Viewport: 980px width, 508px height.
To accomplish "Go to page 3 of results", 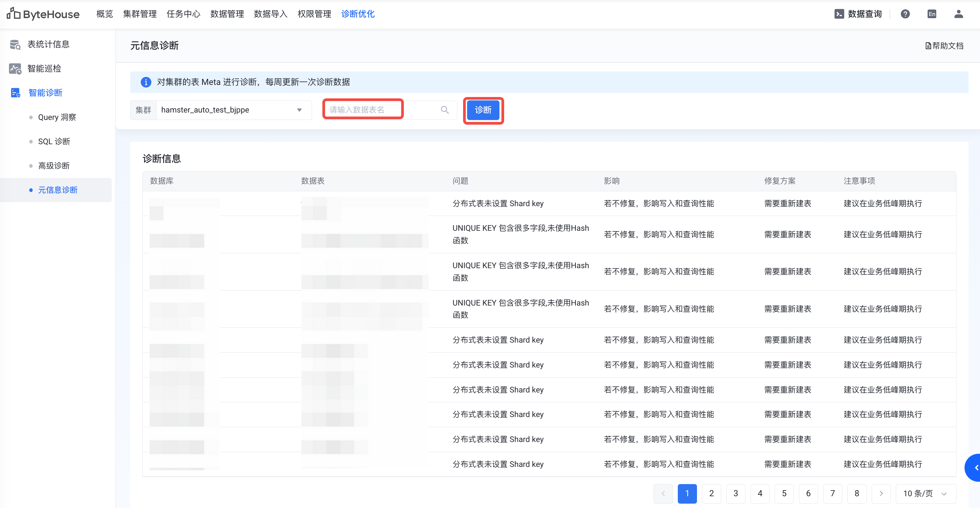I will [735, 494].
